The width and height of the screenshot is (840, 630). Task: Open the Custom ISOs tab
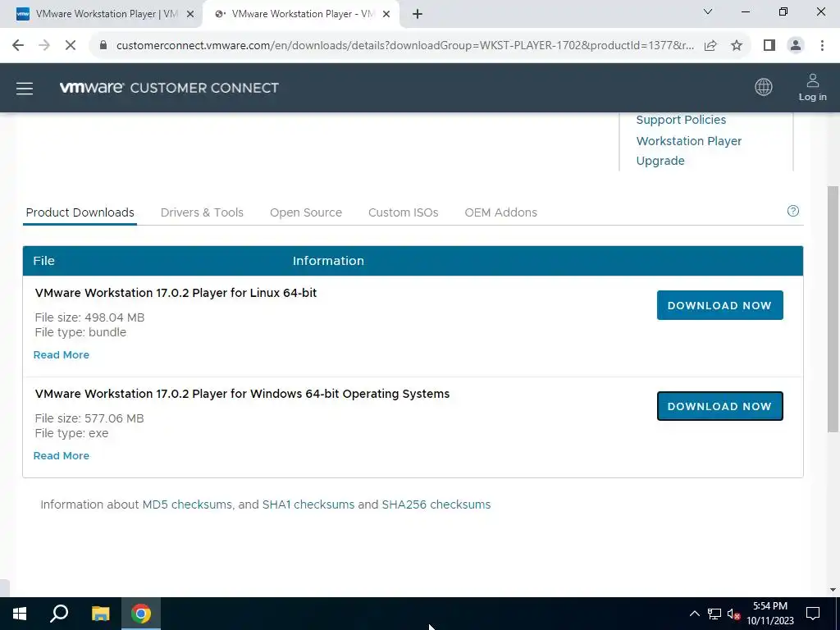403,212
